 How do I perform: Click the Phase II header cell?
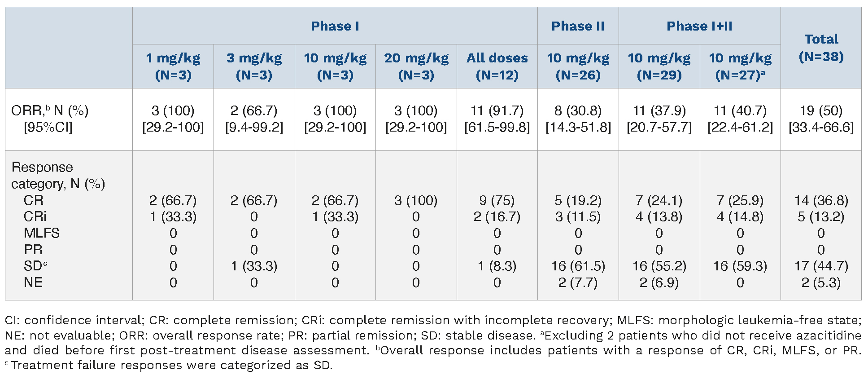[578, 26]
